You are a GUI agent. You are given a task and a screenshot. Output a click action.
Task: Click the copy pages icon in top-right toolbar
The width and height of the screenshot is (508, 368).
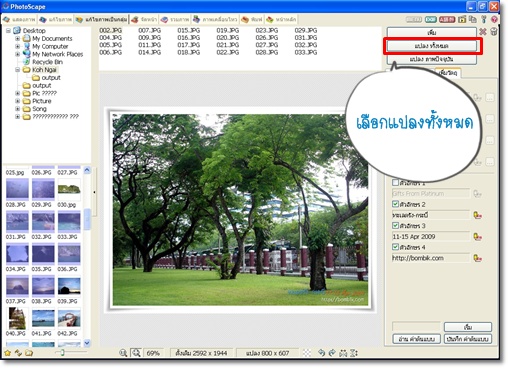click(473, 20)
